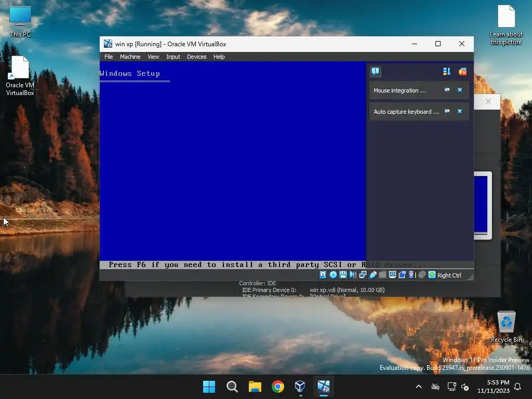Open File Explorer from the taskbar
532x399 pixels.
(x=255, y=387)
